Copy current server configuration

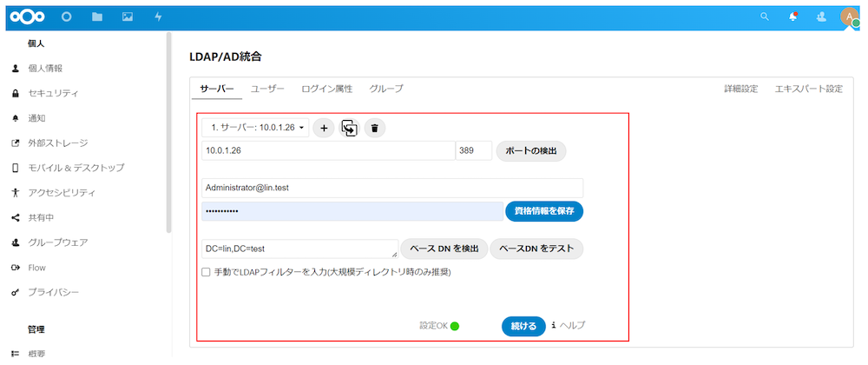coord(349,128)
